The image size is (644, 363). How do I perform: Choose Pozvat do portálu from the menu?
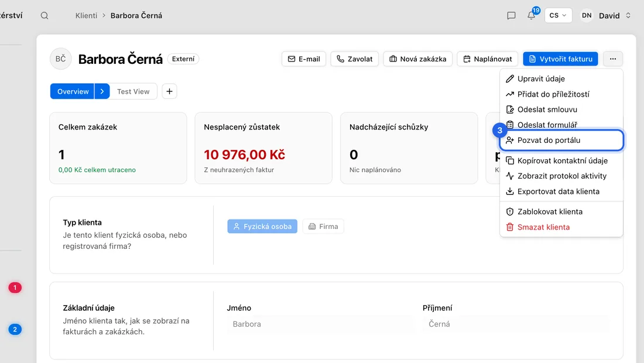point(561,141)
